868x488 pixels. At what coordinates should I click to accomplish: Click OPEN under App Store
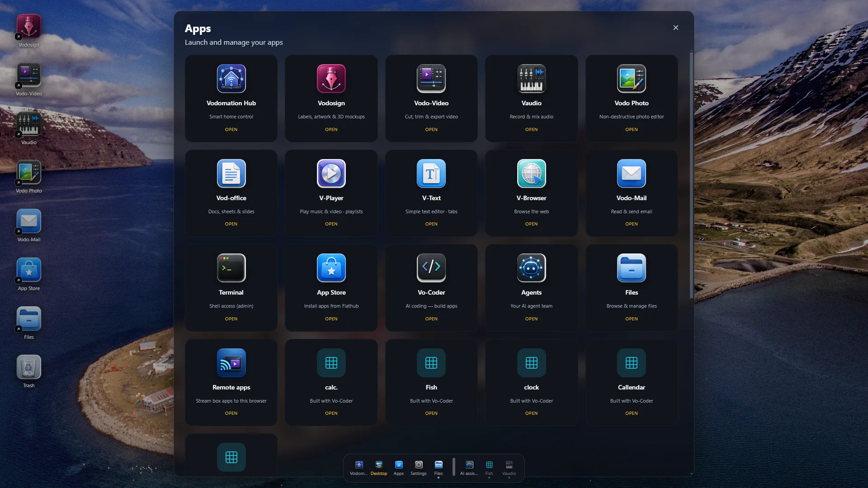[331, 319]
